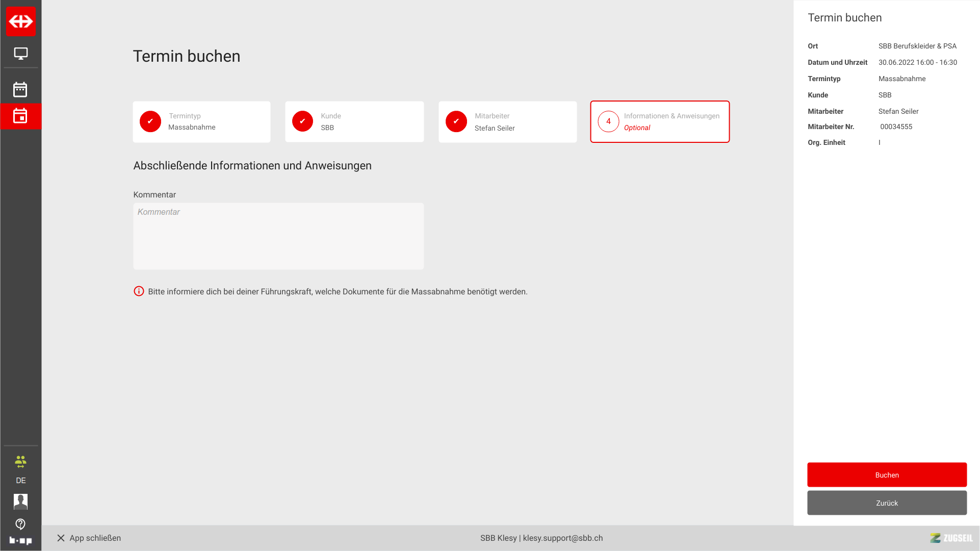Image resolution: width=980 pixels, height=551 pixels.
Task: Select Informationen & Anweisungen step 4
Action: tap(660, 122)
